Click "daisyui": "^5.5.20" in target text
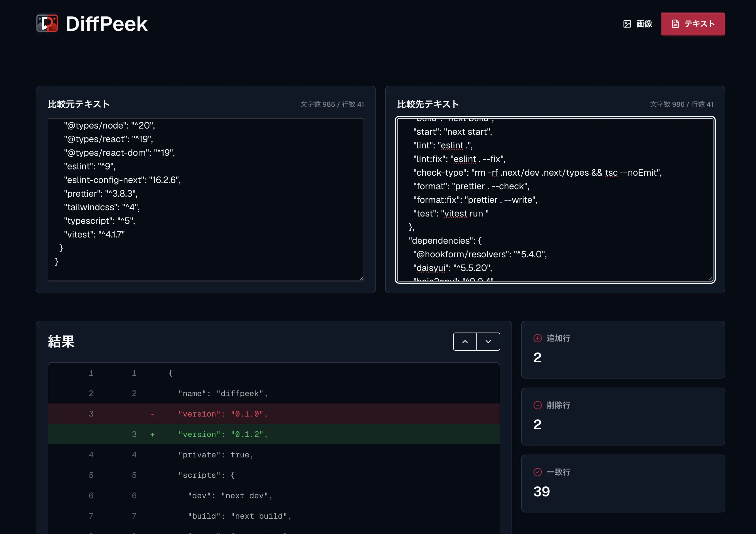The width and height of the screenshot is (756, 534). 453,268
